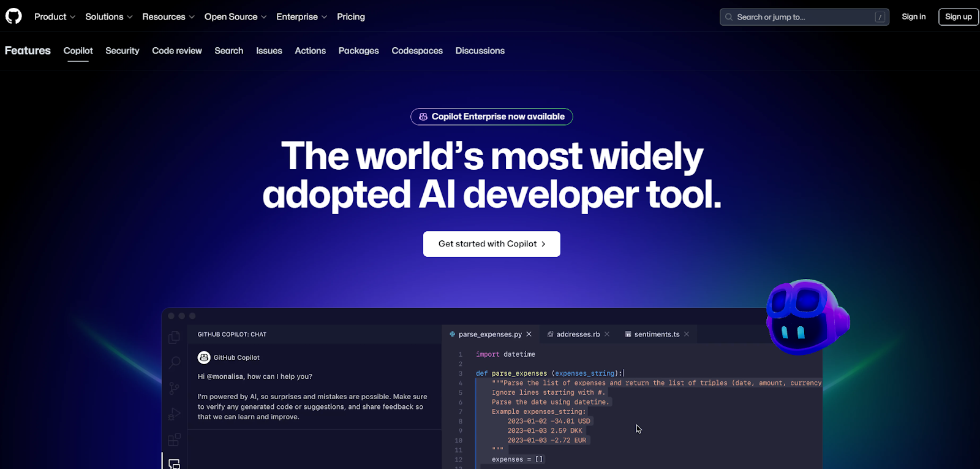The width and height of the screenshot is (980, 469).
Task: Click the Sign in link
Action: tap(914, 17)
